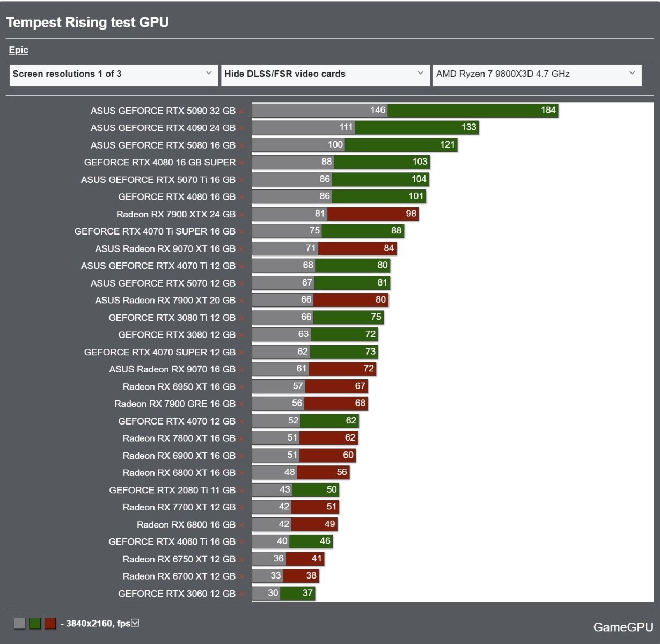Viewport: 660px width, 644px height.
Task: Click red x beside GEFORCE RTX 4070 12 GB
Action: point(242,421)
